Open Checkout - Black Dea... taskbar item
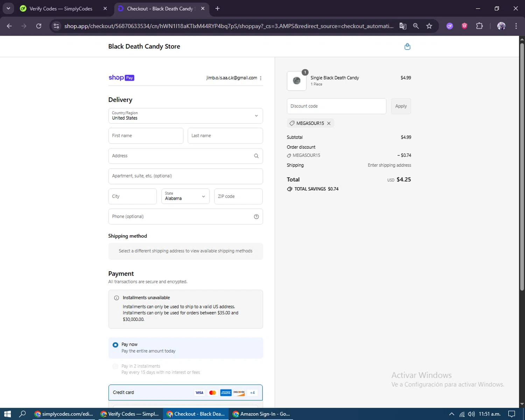This screenshot has width=525, height=420. [196, 414]
